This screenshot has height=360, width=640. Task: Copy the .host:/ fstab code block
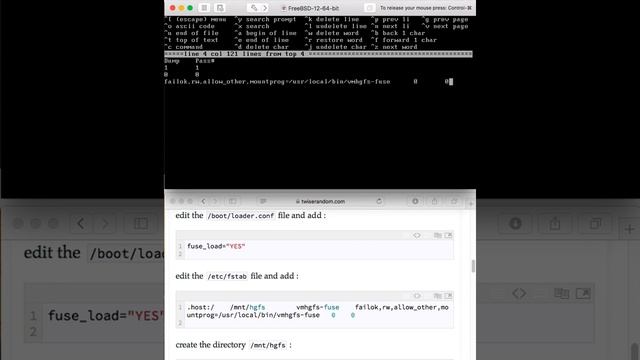438,296
